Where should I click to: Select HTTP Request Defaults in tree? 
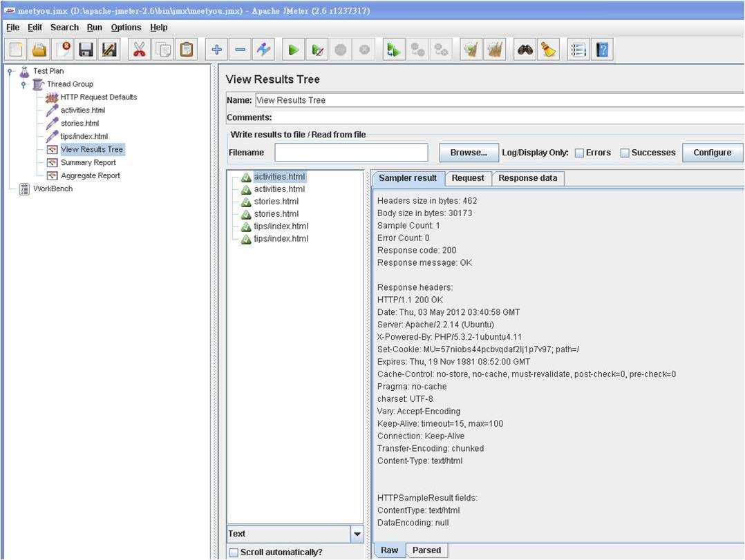click(x=98, y=97)
